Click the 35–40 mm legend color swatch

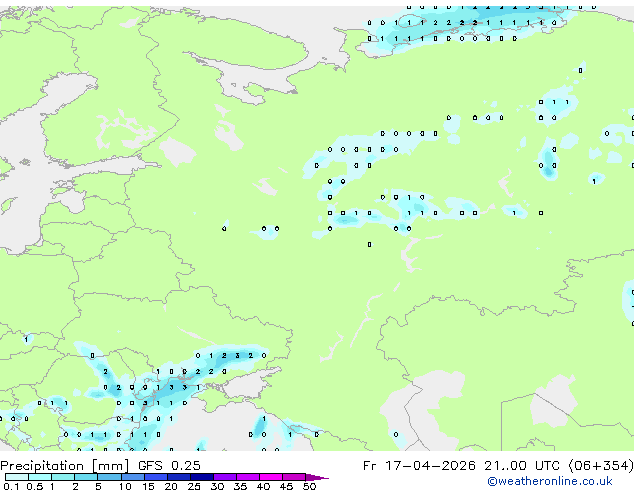[x=248, y=477]
